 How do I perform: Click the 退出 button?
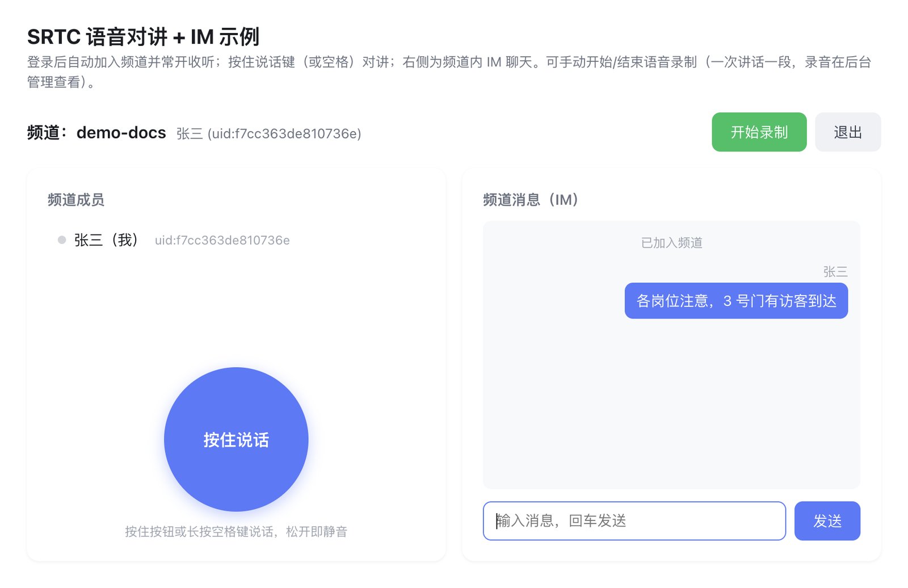click(848, 132)
